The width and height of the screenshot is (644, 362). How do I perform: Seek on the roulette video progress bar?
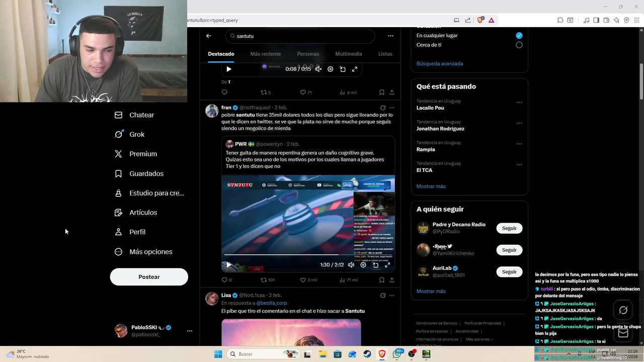[308, 255]
